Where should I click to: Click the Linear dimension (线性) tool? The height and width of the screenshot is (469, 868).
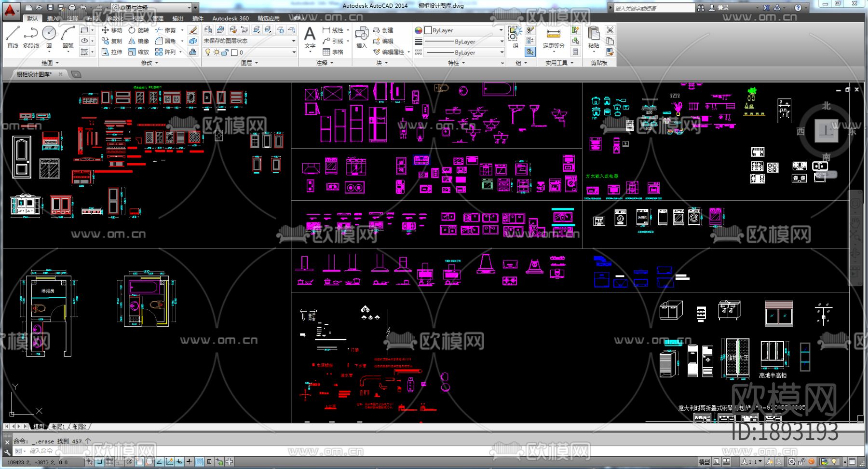[x=334, y=30]
